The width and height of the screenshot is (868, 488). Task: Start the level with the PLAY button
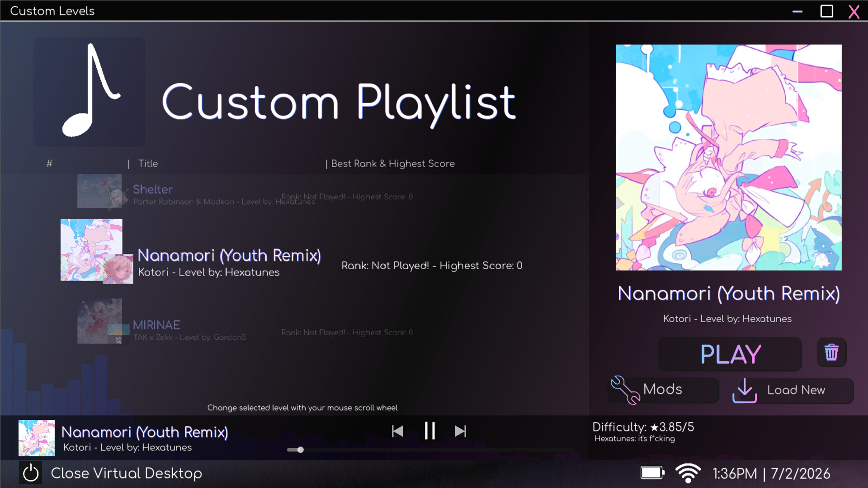pos(730,354)
